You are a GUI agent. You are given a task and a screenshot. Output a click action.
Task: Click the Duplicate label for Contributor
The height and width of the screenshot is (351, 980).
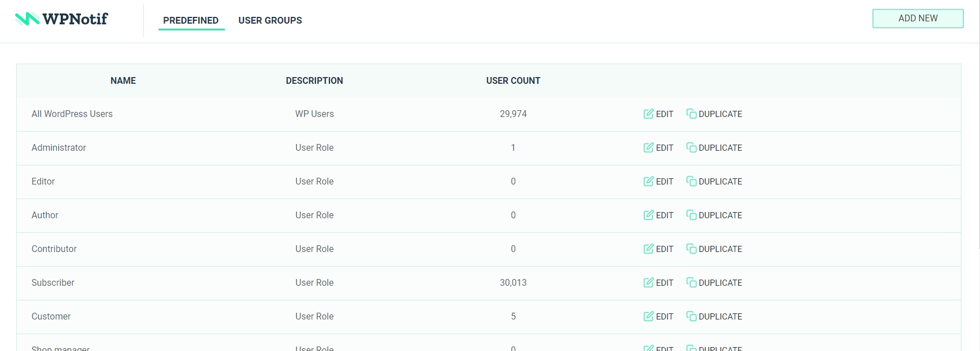tap(720, 249)
